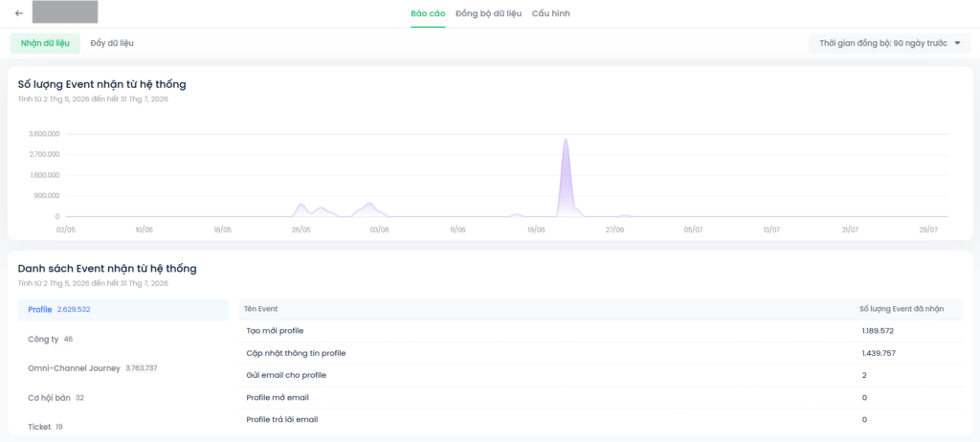Click the highest peak on the chart
980x442 pixels.
click(565, 140)
